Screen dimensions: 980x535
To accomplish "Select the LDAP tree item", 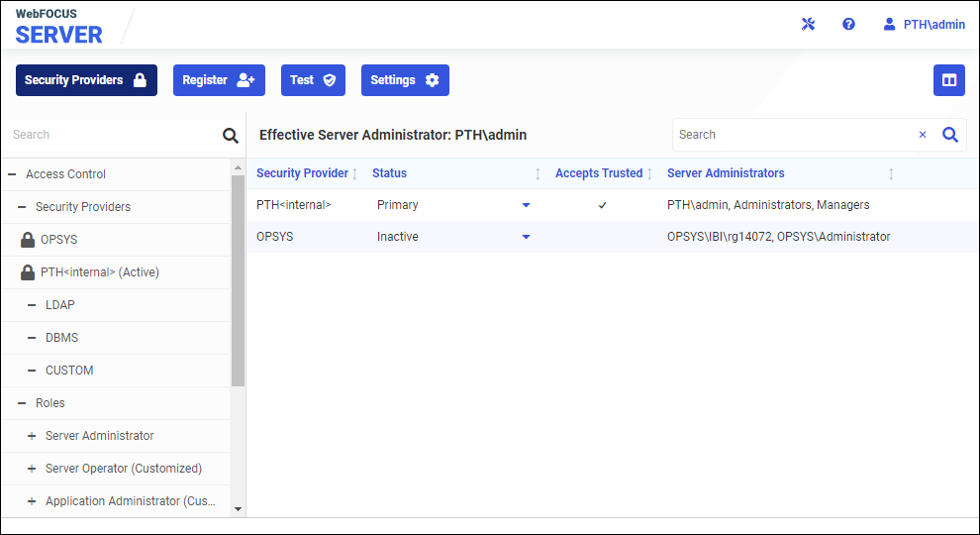I will 60,305.
